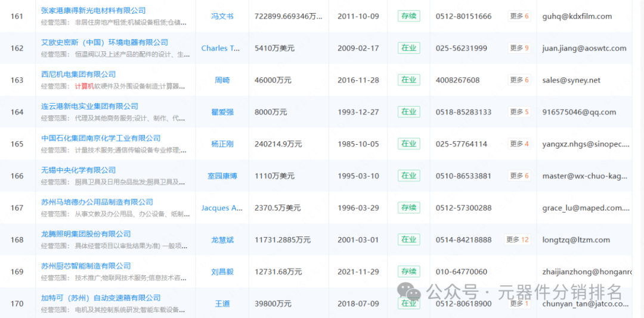
Task: Click 存续 status tag in row 167
Action: [x=408, y=208]
